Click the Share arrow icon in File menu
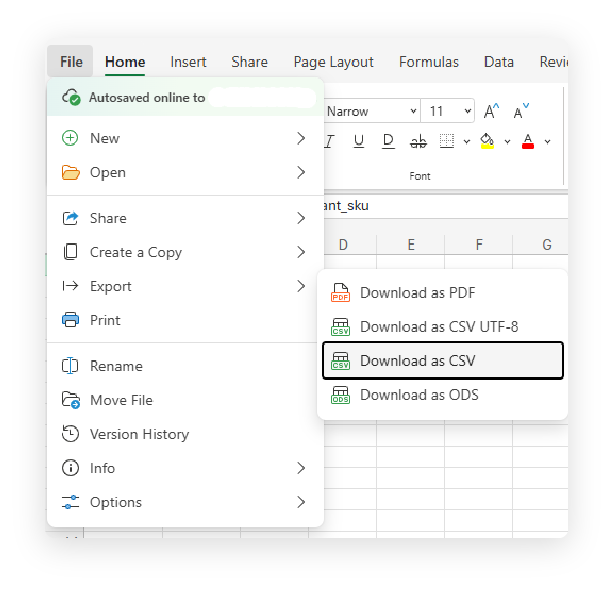The image size is (614, 591). pos(70,218)
